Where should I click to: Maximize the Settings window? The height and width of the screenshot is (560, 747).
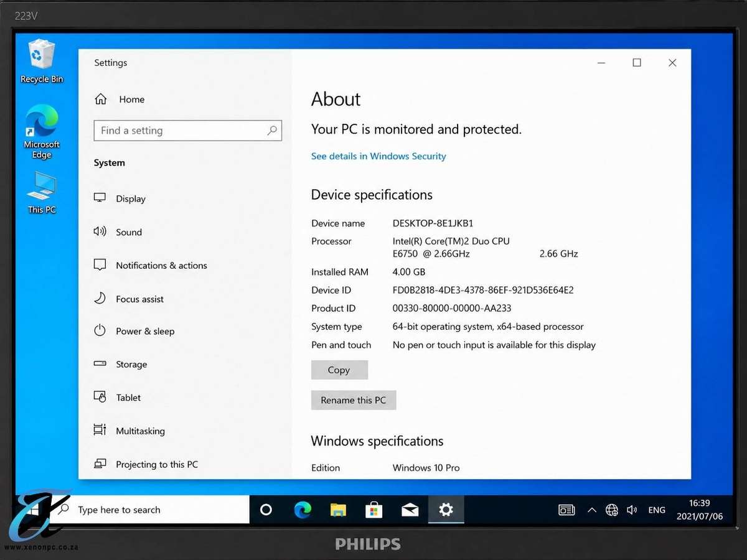(637, 63)
